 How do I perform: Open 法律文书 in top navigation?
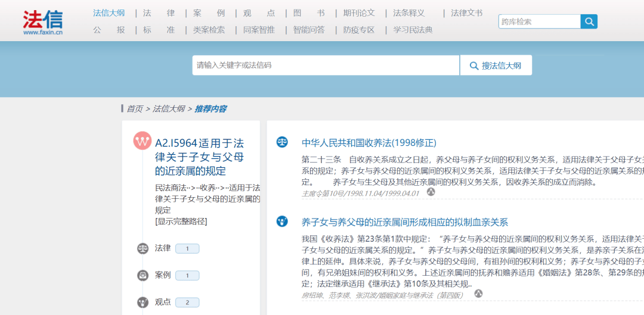tap(467, 13)
